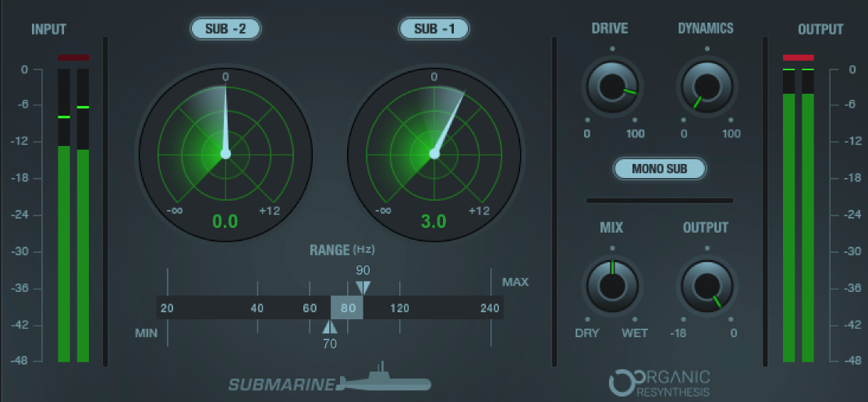Select the 70 Hz lower range marker

[x=330, y=328]
